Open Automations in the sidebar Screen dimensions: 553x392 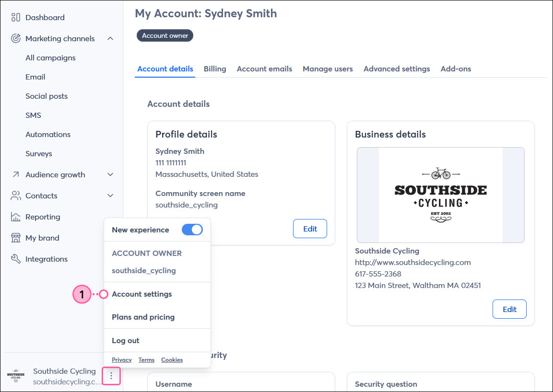48,134
